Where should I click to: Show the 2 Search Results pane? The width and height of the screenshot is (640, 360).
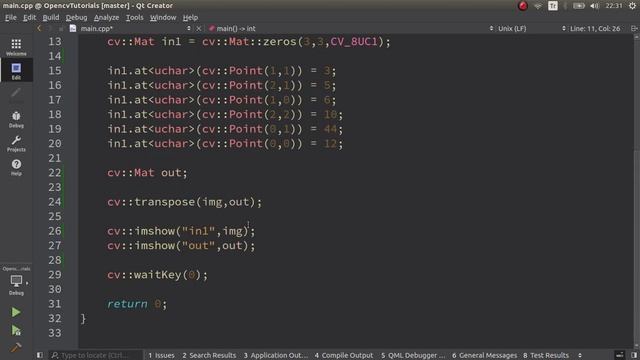point(209,355)
